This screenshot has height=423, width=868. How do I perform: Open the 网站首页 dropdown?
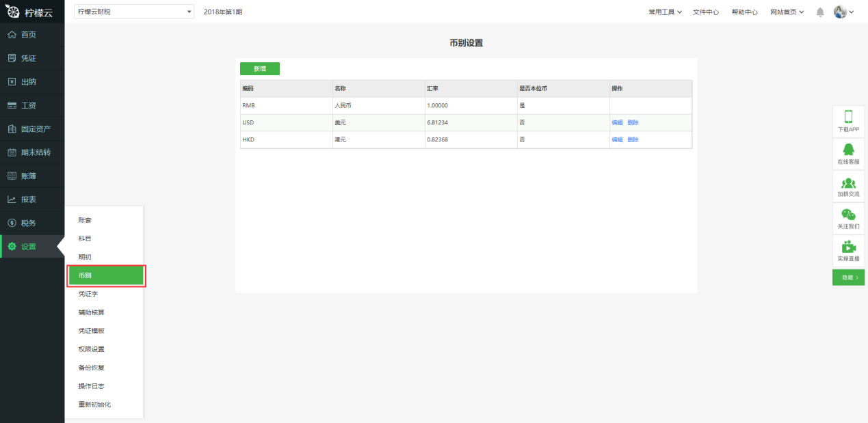787,12
